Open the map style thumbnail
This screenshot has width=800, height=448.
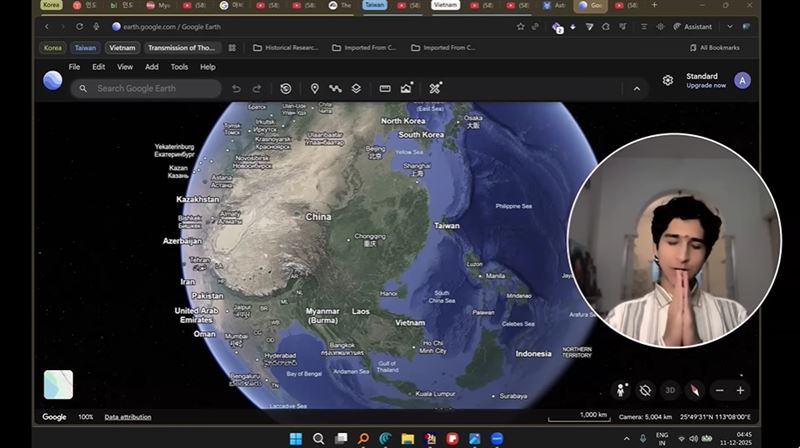point(58,384)
